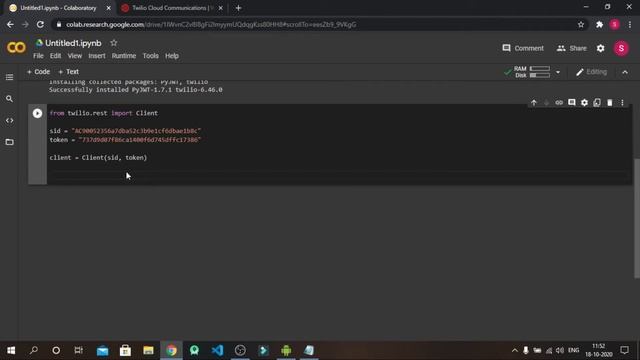The image size is (640, 360).
Task: Open File Explorer from taskbar
Action: [148, 350]
